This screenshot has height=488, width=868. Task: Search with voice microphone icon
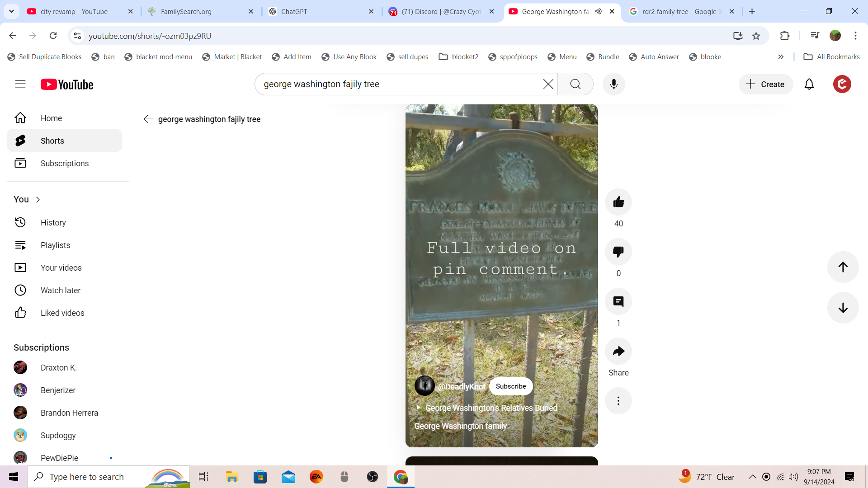tap(613, 84)
